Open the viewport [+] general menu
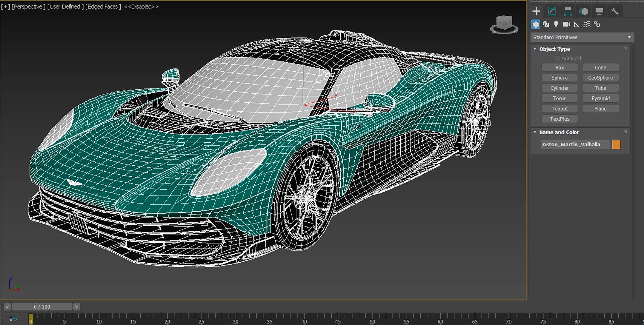Image resolution: width=644 pixels, height=325 pixels. (6, 7)
